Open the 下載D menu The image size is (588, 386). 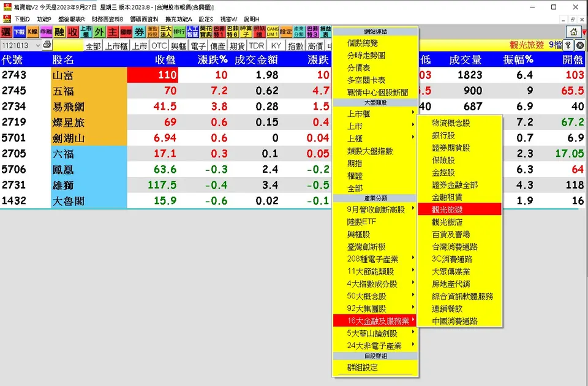tap(22, 19)
